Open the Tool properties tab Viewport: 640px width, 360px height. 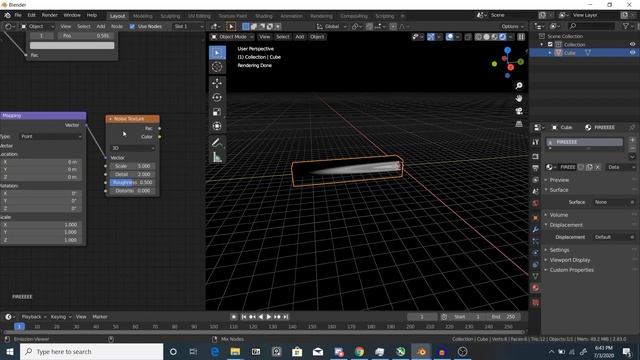click(x=536, y=142)
